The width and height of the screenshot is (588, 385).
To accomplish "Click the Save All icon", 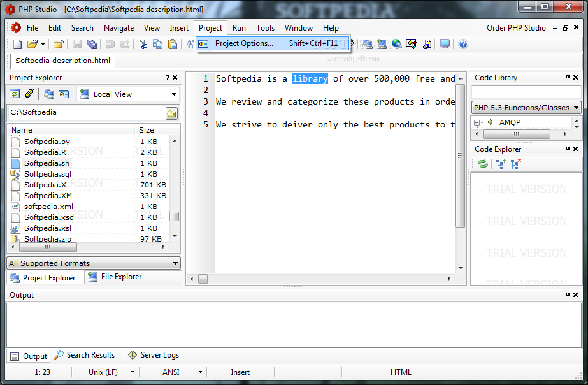I will click(x=92, y=44).
